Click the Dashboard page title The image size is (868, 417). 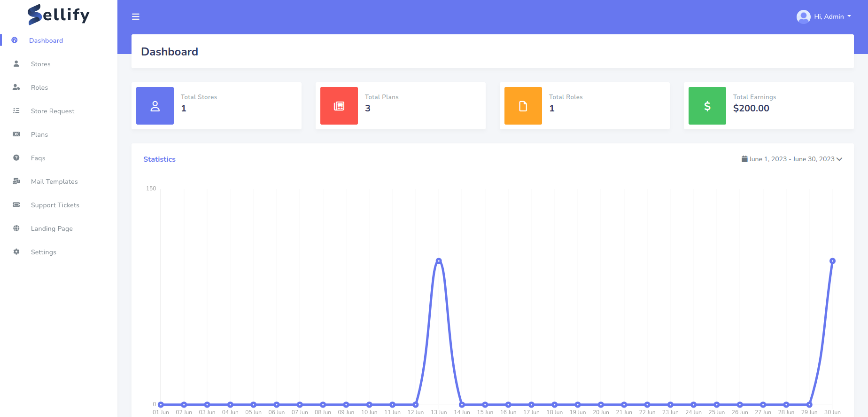tap(170, 52)
